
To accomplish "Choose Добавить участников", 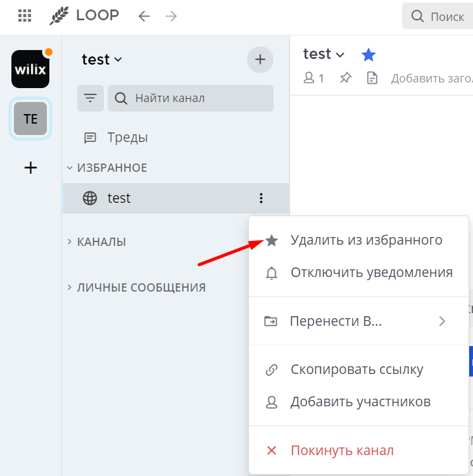I will [x=358, y=402].
